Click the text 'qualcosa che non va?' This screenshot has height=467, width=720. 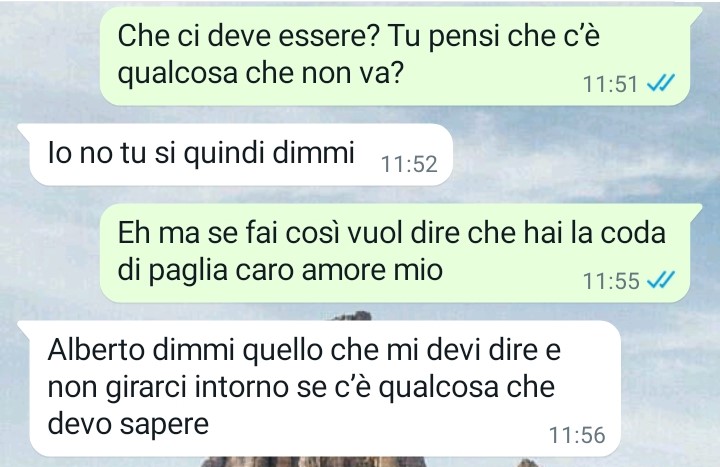[x=260, y=73]
